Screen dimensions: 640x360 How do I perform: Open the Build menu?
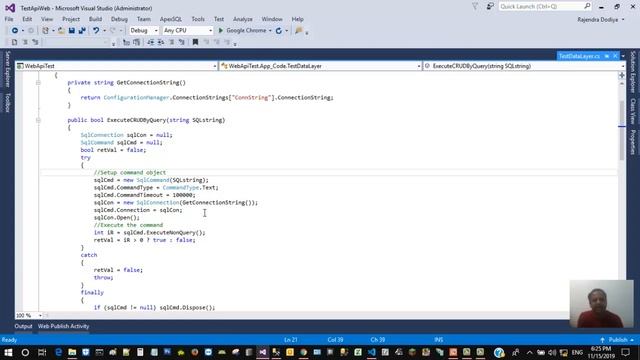(96, 19)
